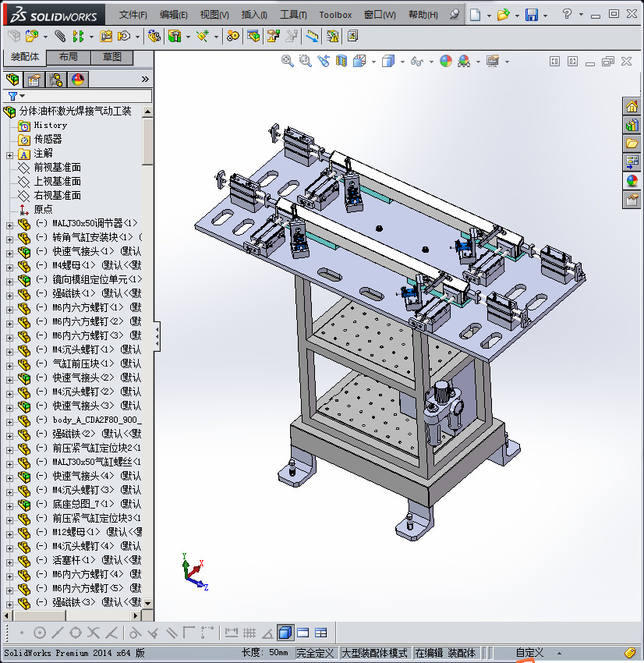
Task: Select the 前视基准面 plane in the tree
Action: pos(57,168)
